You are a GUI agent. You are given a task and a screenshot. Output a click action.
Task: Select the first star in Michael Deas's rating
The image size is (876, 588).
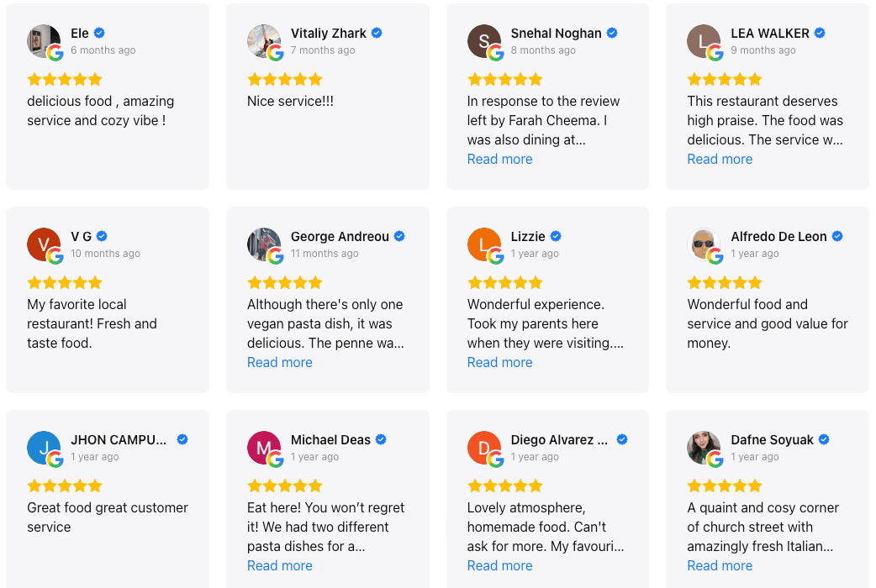[253, 486]
